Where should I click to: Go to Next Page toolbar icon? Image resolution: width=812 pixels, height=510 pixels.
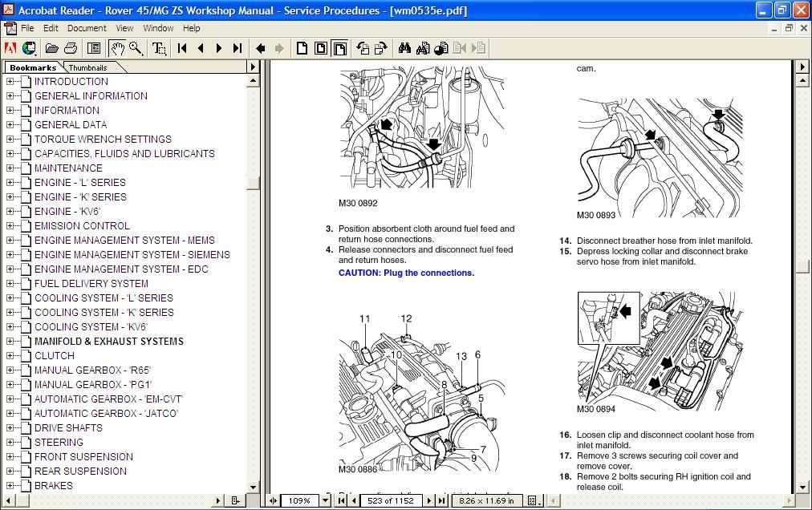219,49
